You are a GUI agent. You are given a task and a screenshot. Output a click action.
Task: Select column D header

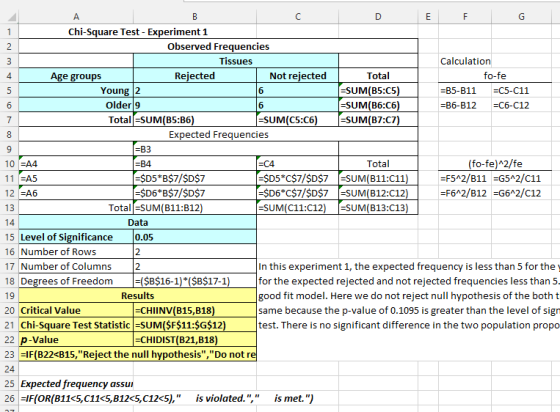(x=378, y=17)
